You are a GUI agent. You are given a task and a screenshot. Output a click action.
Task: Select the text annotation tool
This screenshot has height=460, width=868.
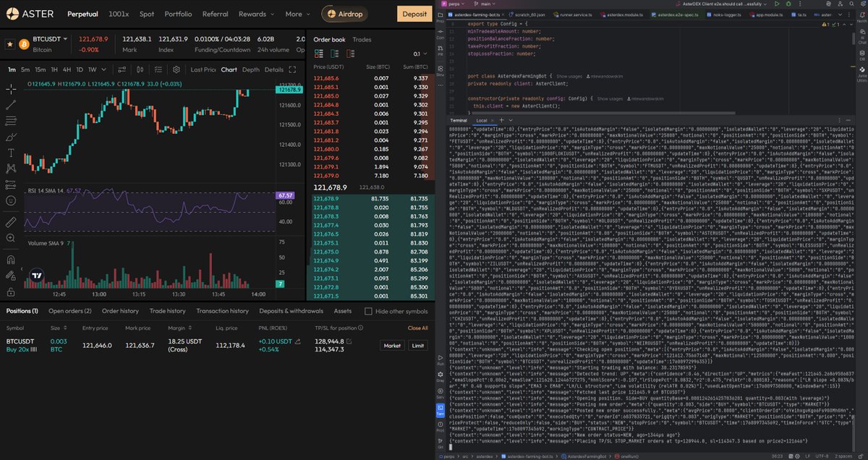coord(10,153)
